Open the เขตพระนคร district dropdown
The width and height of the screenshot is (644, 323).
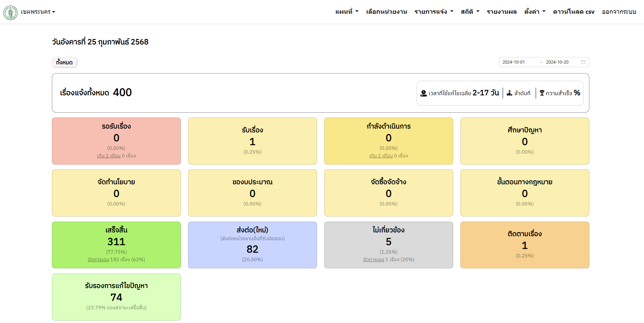coord(38,12)
